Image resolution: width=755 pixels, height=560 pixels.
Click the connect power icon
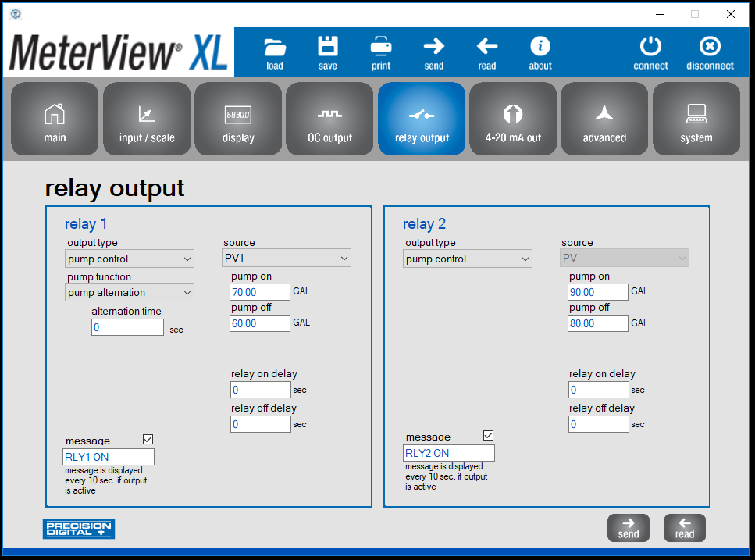[650, 46]
